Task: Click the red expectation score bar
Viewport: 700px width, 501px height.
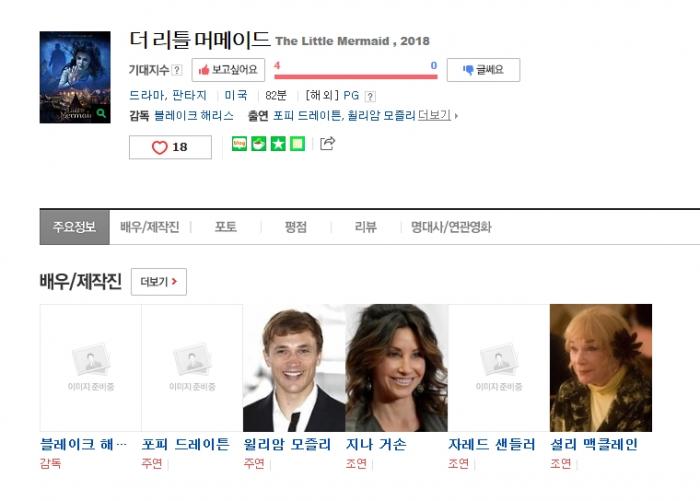Action: tap(356, 77)
